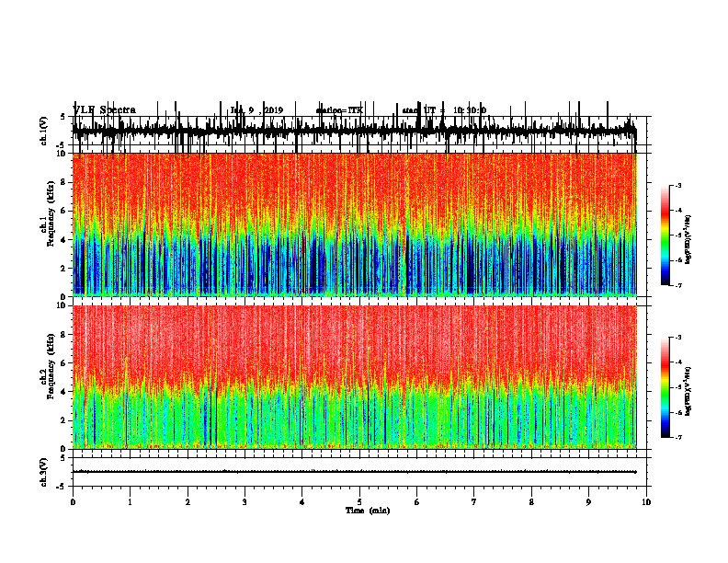The image size is (728, 563).
Task: Click the "-7" label on ch.2 colorbar
Action: coord(677,437)
